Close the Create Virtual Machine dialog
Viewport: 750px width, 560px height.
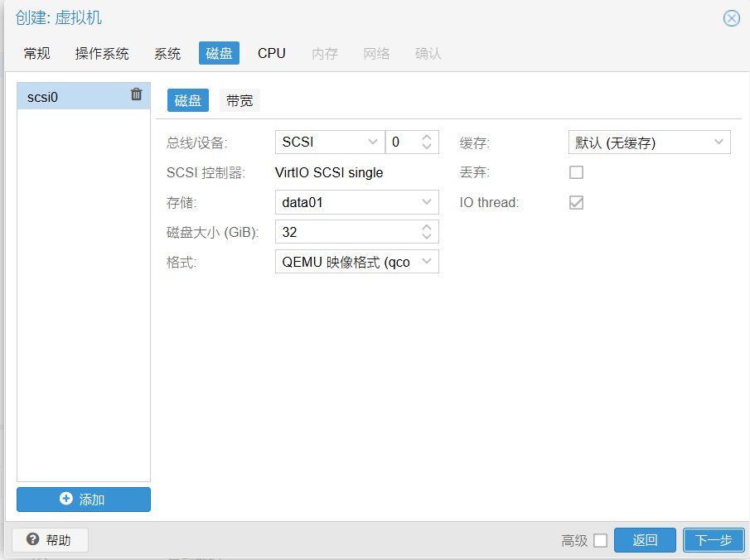click(x=731, y=19)
